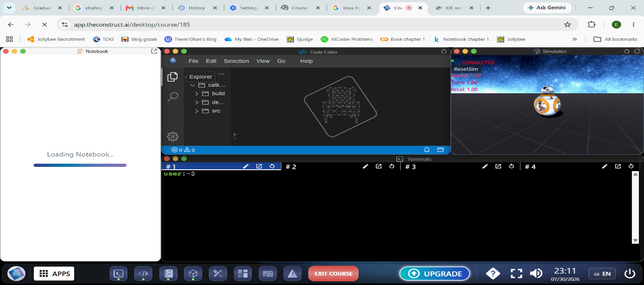Open the APPS launcher
This screenshot has height=285, width=644.
pos(54,274)
